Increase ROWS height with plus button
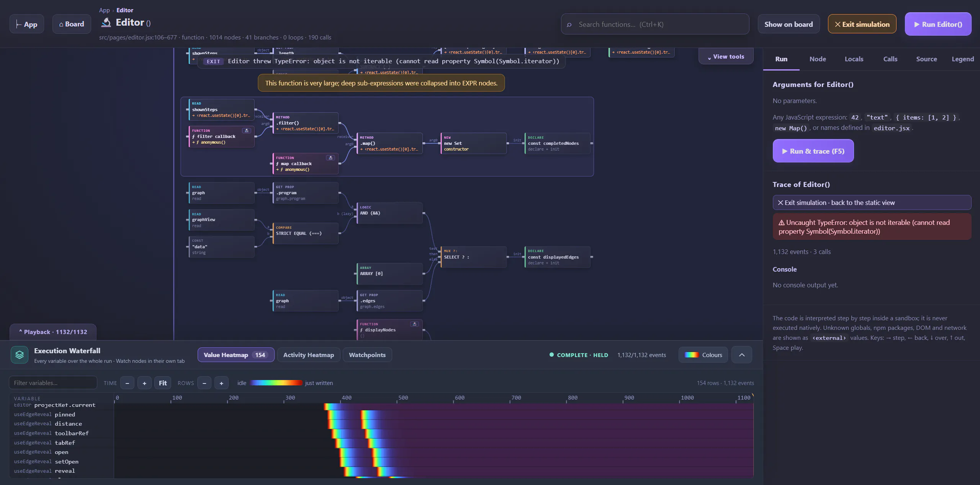This screenshot has height=485, width=980. 221,383
